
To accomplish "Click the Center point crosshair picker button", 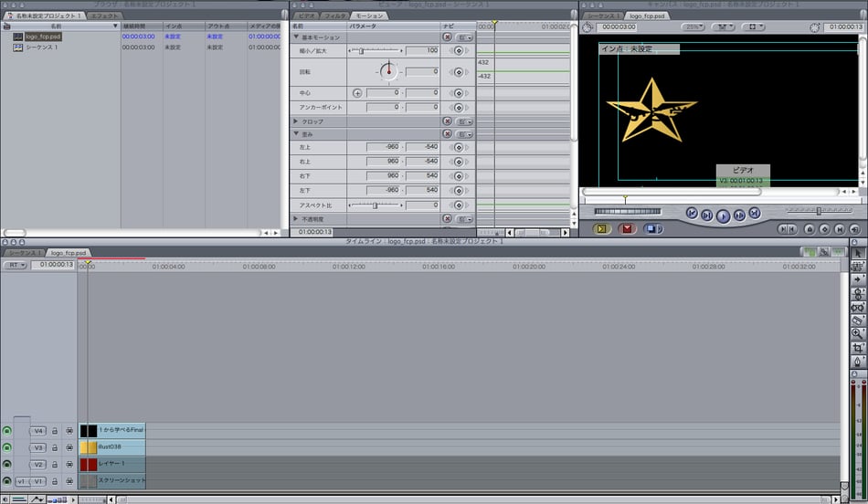I will tap(357, 93).
